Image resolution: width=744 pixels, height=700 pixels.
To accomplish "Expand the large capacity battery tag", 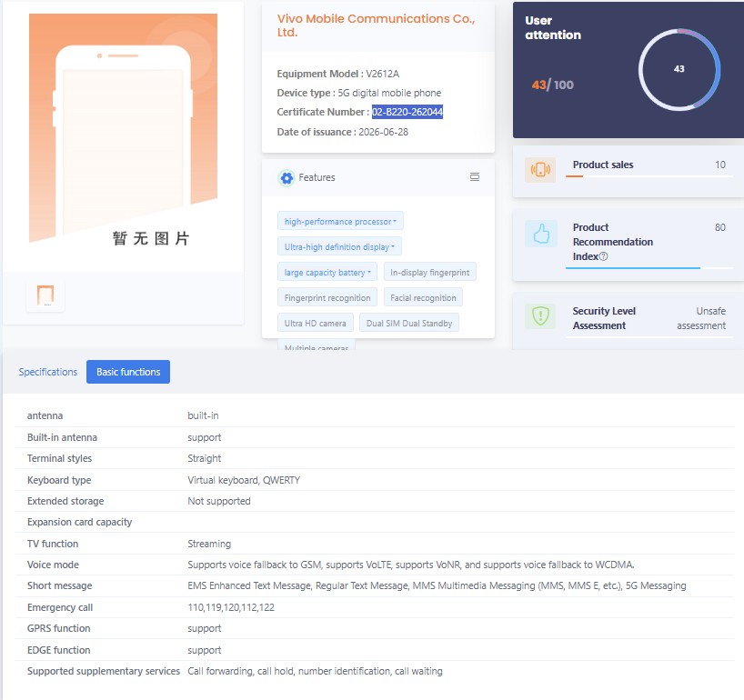I will tap(327, 272).
